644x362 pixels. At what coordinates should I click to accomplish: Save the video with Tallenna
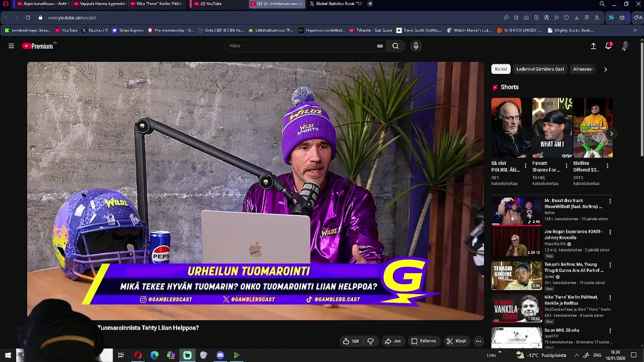(424, 341)
